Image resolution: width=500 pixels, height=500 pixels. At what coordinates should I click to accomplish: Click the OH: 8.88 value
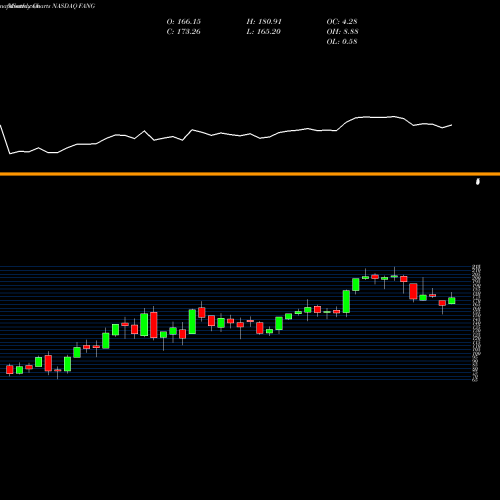pyautogui.click(x=342, y=32)
